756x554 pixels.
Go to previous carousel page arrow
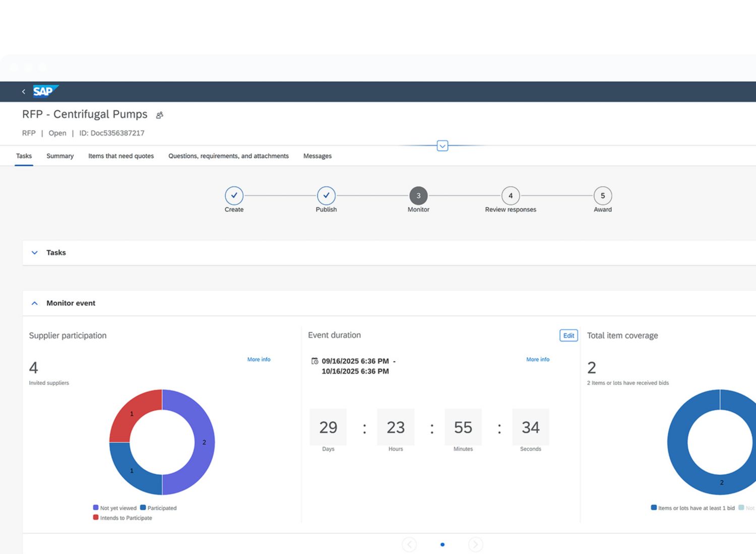coord(409,544)
